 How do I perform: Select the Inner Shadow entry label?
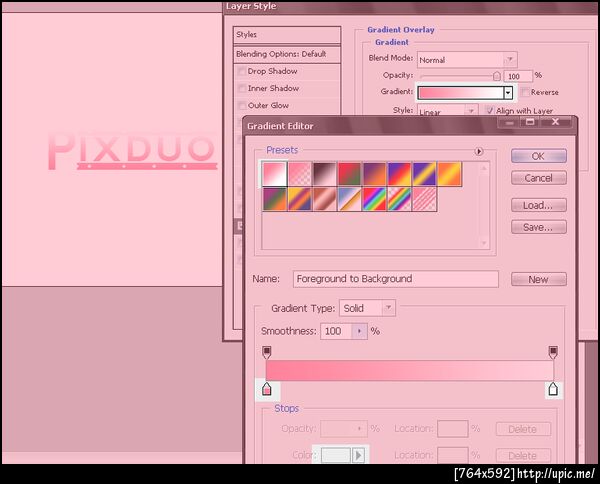pyautogui.click(x=273, y=88)
